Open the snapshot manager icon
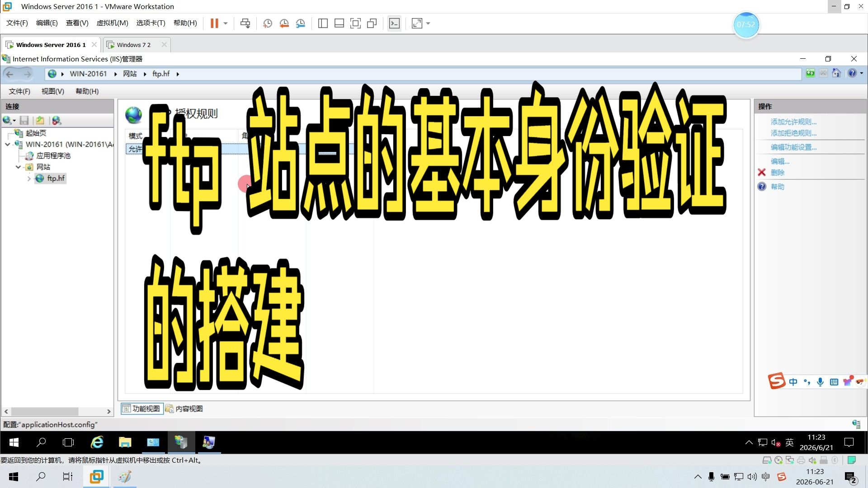The image size is (868, 488). tap(301, 23)
